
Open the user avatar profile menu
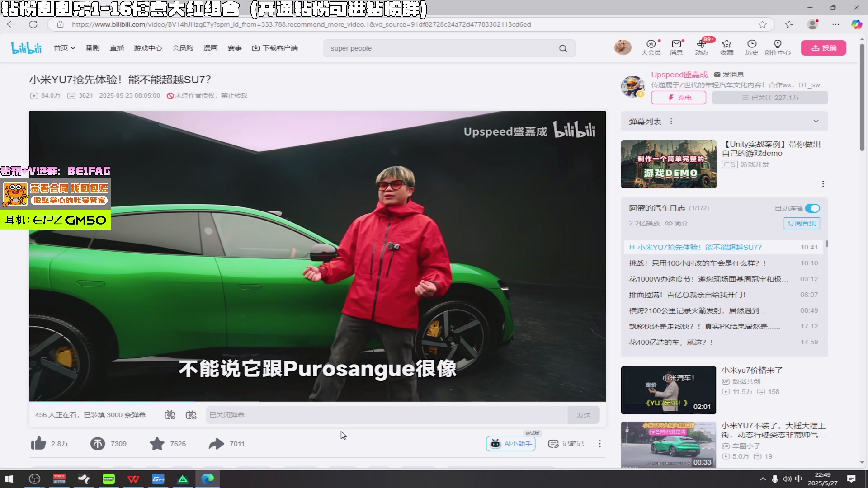623,47
